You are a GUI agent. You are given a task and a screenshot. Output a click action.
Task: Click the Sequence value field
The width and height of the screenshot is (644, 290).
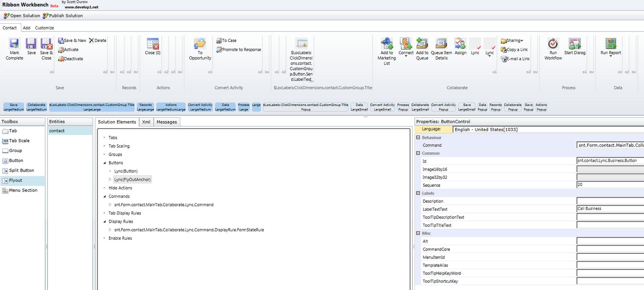point(610,185)
